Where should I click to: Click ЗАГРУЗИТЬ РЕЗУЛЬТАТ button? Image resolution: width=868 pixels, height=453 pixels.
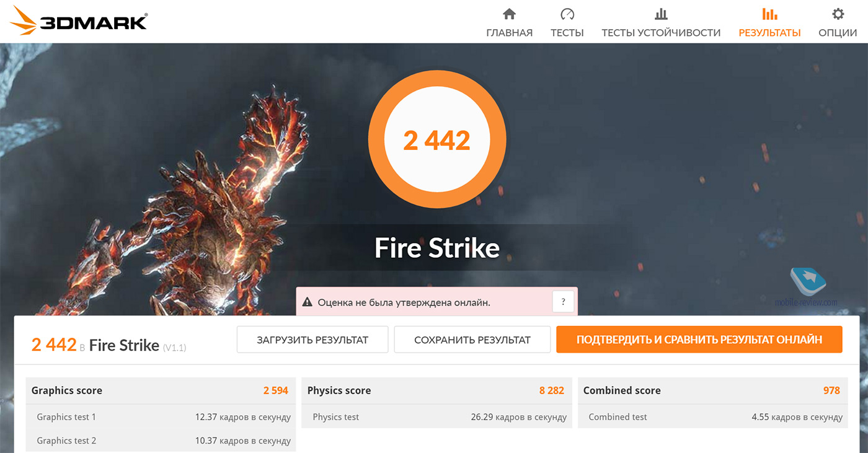(x=312, y=340)
